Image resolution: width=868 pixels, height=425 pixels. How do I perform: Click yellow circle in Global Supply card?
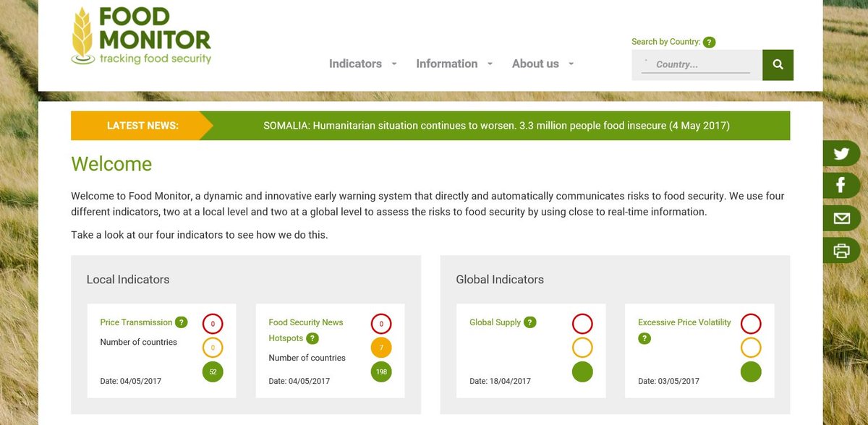582,348
